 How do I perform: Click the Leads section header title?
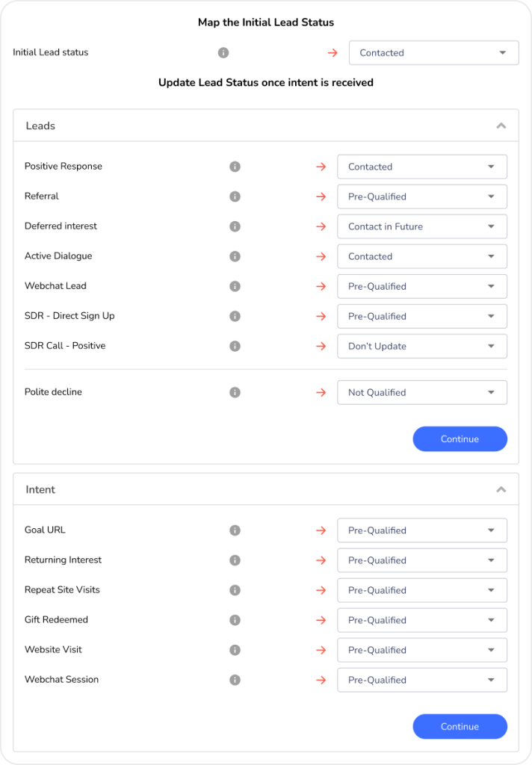(40, 126)
